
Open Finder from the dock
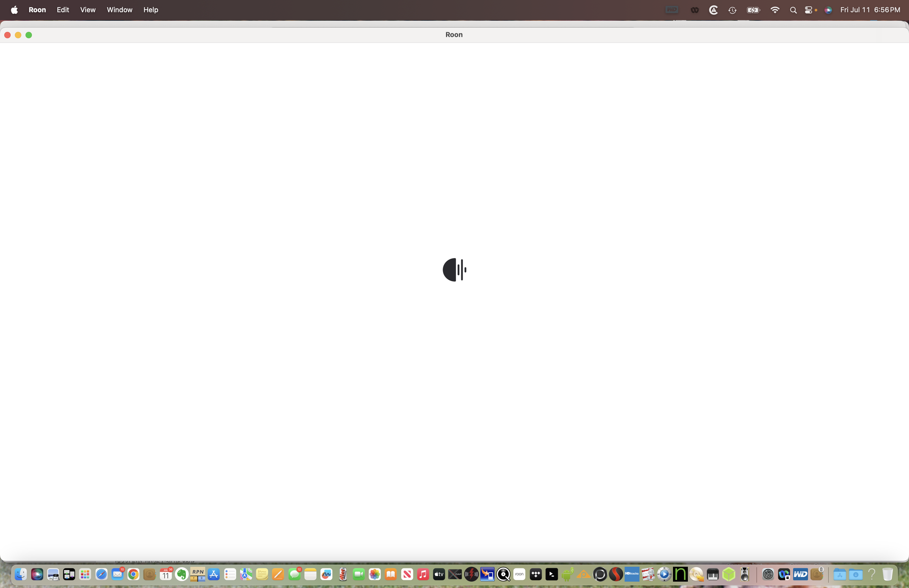click(21, 574)
